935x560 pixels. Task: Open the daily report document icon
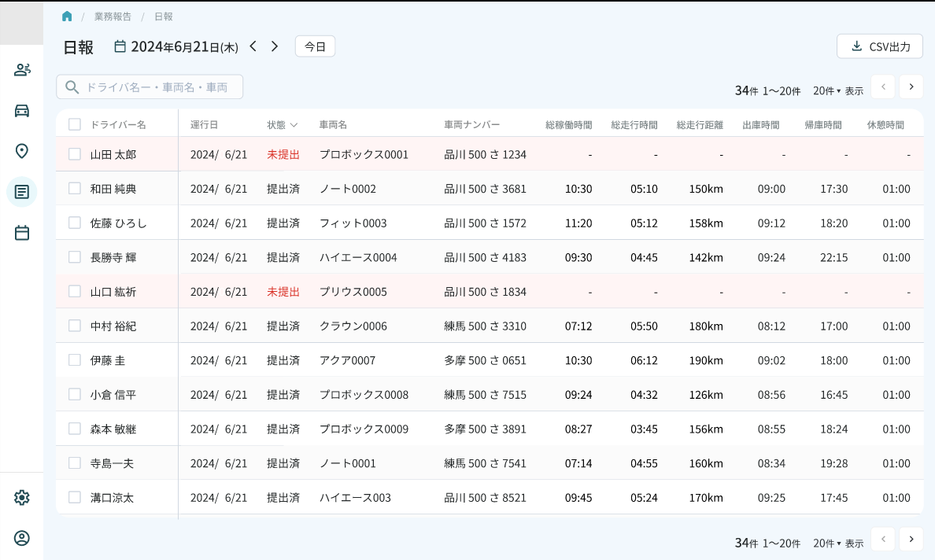22,192
